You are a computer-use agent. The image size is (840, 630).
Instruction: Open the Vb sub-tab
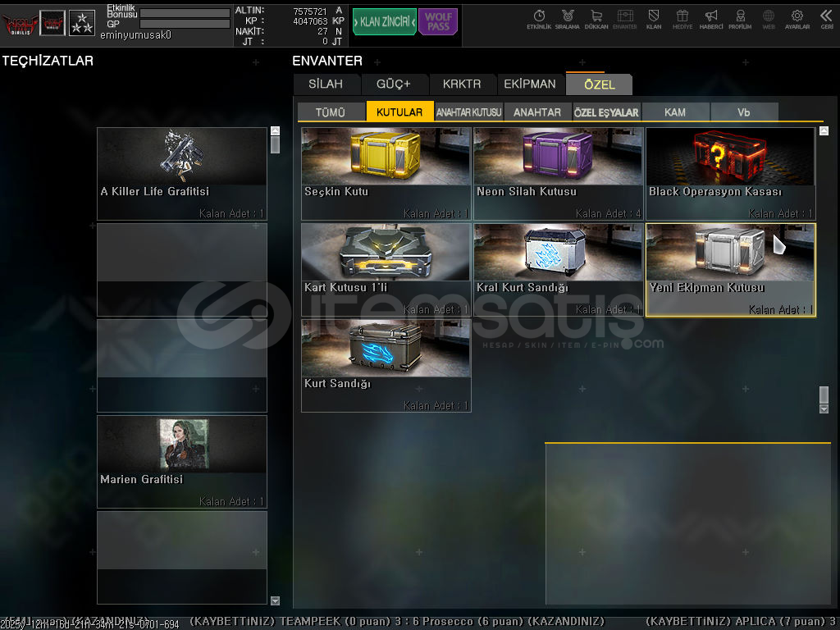[x=743, y=112]
